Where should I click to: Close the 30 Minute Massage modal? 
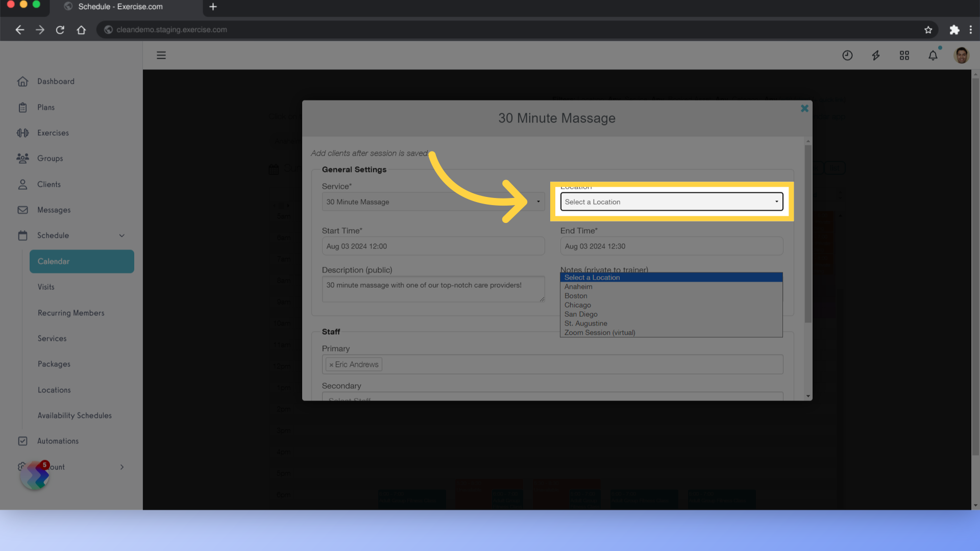[x=804, y=108]
